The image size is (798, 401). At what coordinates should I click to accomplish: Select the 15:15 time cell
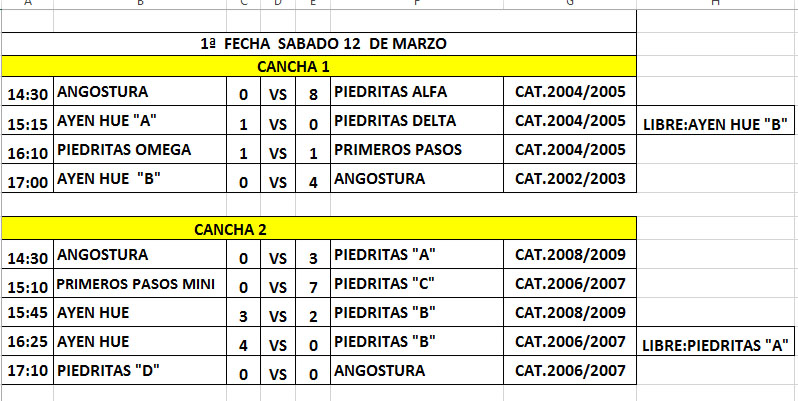[x=28, y=124]
